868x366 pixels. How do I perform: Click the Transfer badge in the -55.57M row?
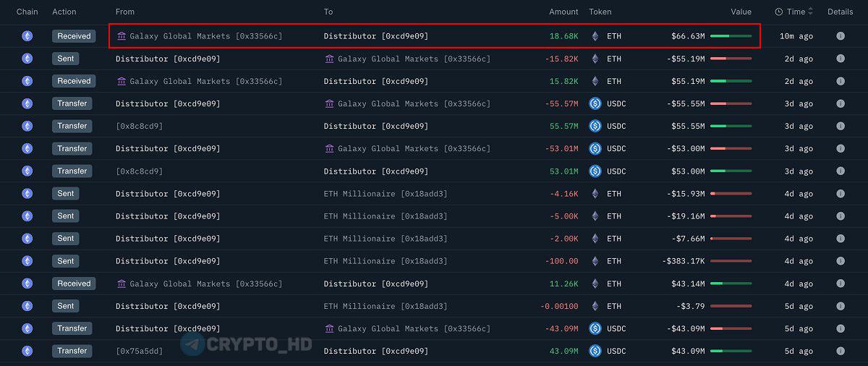coord(72,103)
